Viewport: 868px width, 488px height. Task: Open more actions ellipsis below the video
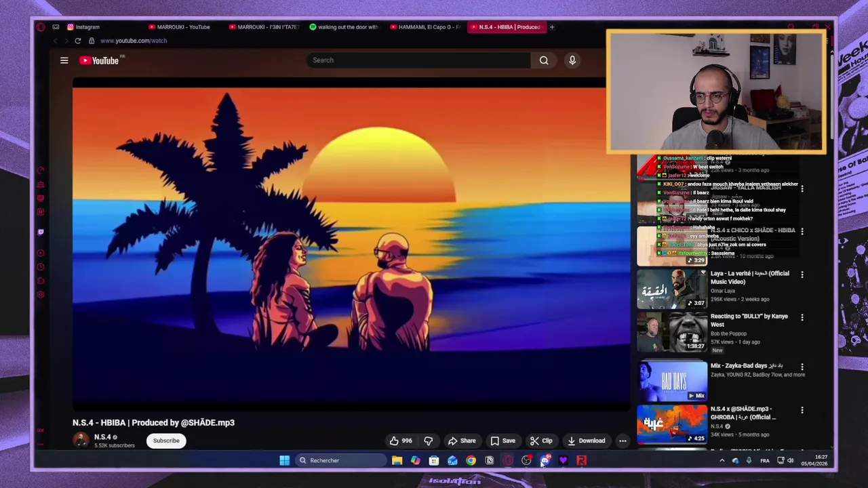[x=623, y=441]
